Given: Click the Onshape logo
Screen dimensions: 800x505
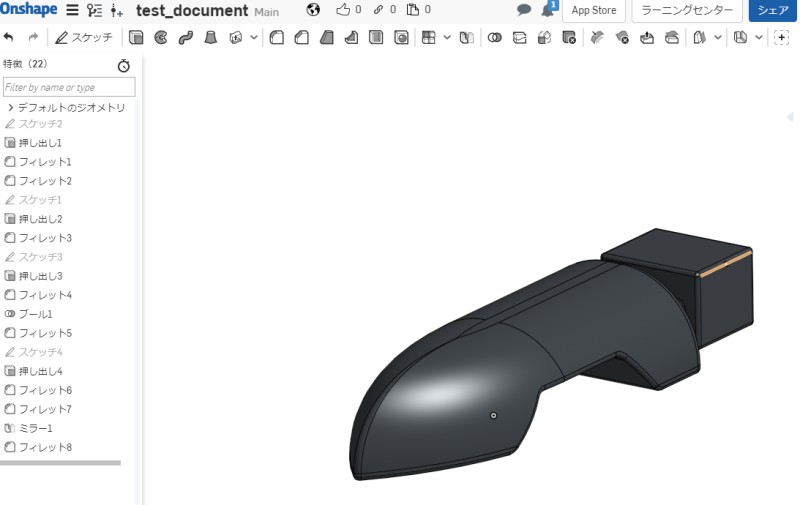Looking at the screenshot, I should (x=29, y=9).
